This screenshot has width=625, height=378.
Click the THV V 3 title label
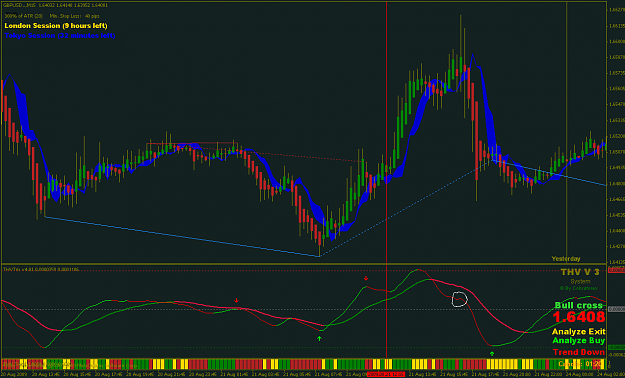tap(580, 272)
